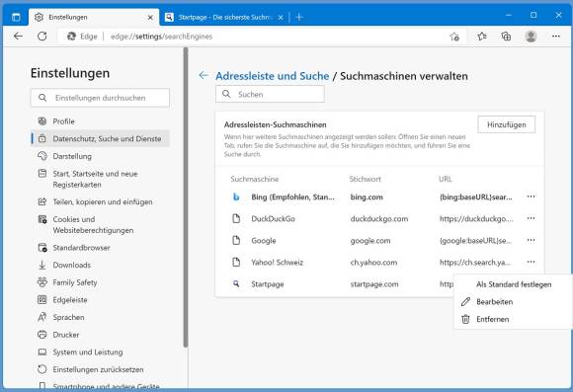Image resolution: width=573 pixels, height=392 pixels.
Task: Open the System und Leistung section
Action: coord(100,353)
